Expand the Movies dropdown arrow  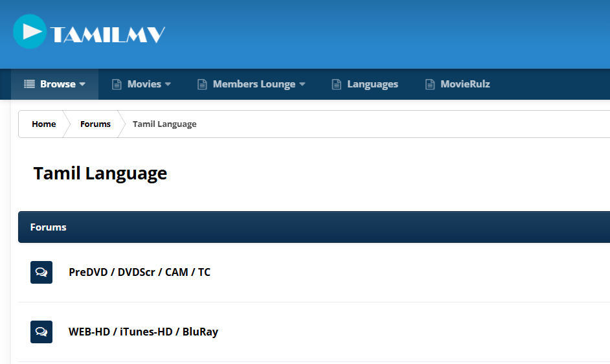(168, 84)
